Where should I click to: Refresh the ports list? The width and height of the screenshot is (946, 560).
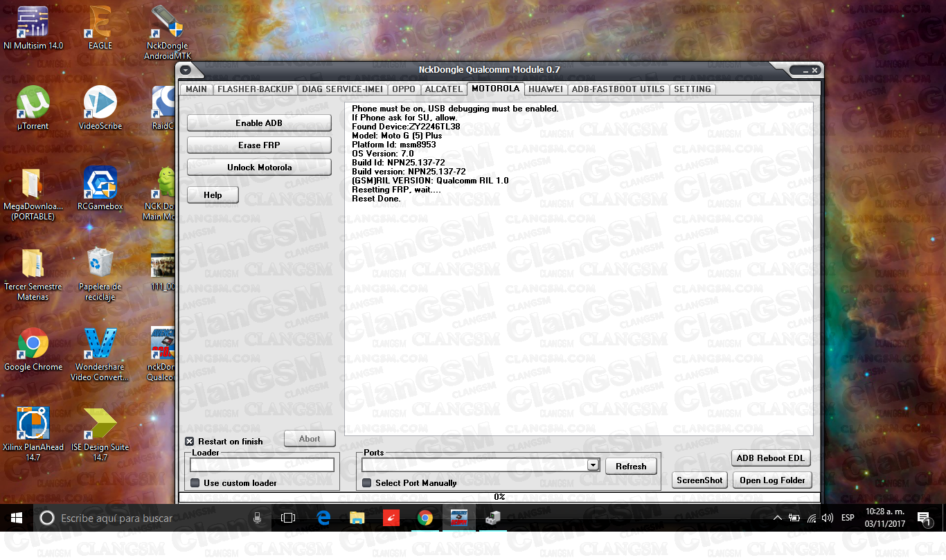[x=631, y=466]
